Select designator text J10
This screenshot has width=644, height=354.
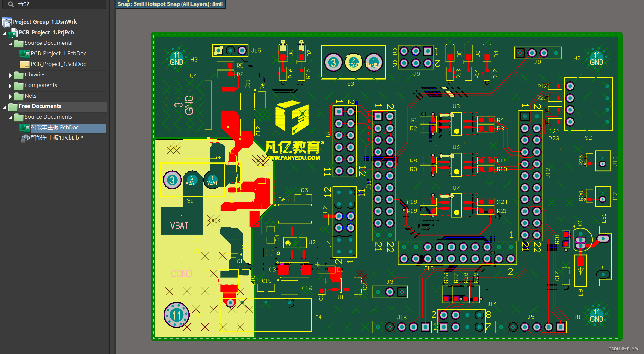click(429, 269)
